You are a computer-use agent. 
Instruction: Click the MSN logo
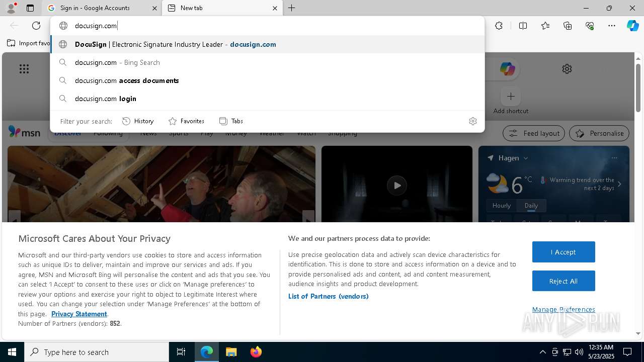(x=24, y=132)
